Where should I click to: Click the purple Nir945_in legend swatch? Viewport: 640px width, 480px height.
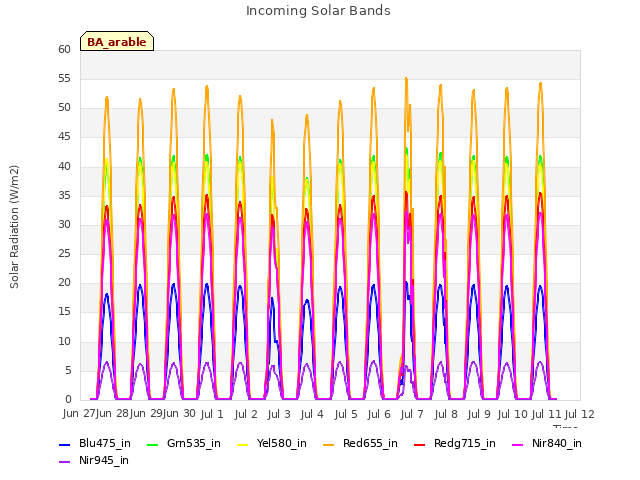click(64, 462)
